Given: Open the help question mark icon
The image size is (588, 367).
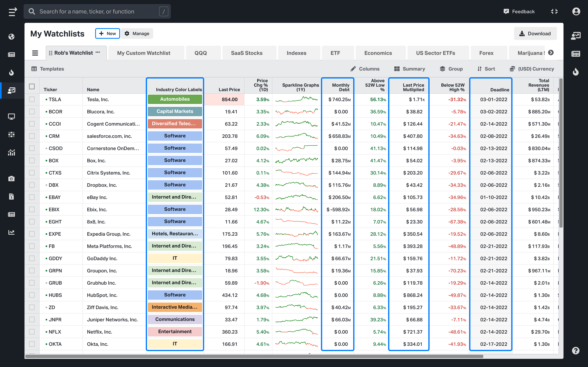Looking at the screenshot, I should (x=576, y=350).
